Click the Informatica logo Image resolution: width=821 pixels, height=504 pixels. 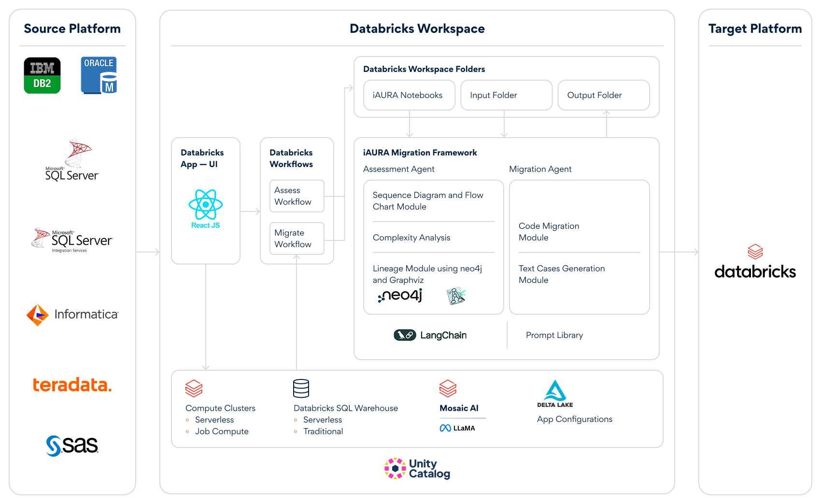(x=72, y=315)
